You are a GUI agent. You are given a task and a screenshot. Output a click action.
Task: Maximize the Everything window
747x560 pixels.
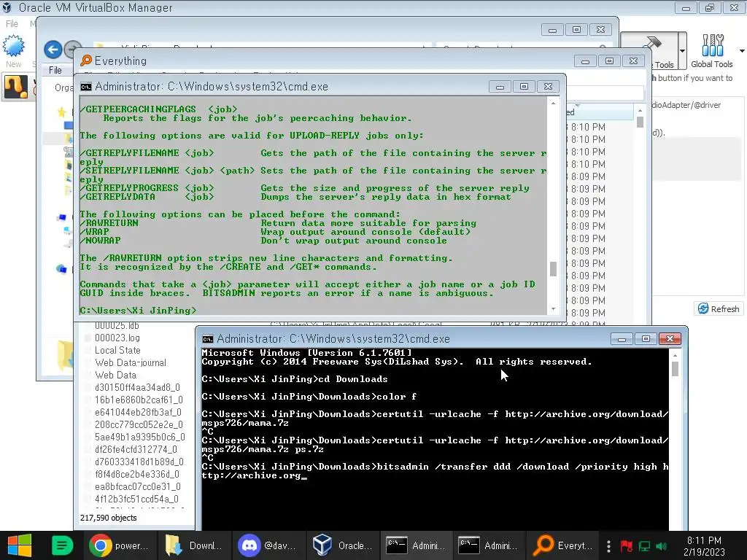pos(609,61)
